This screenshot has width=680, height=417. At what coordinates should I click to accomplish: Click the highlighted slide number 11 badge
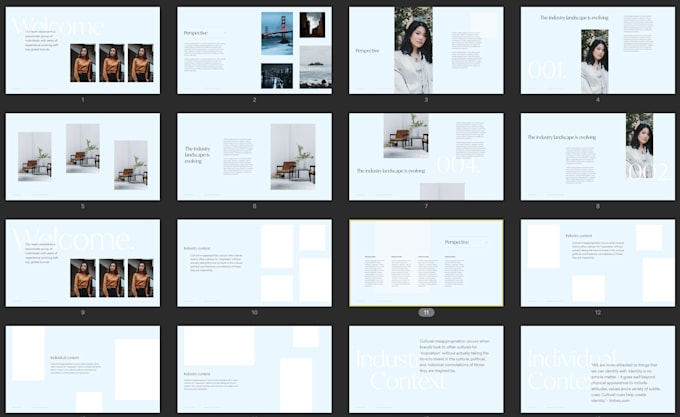pyautogui.click(x=426, y=313)
